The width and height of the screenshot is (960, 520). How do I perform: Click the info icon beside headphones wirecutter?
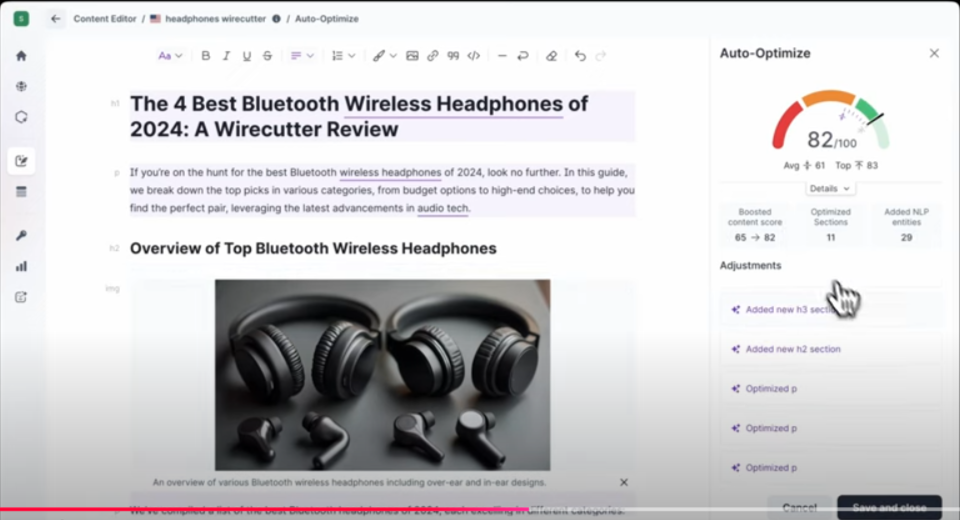276,19
